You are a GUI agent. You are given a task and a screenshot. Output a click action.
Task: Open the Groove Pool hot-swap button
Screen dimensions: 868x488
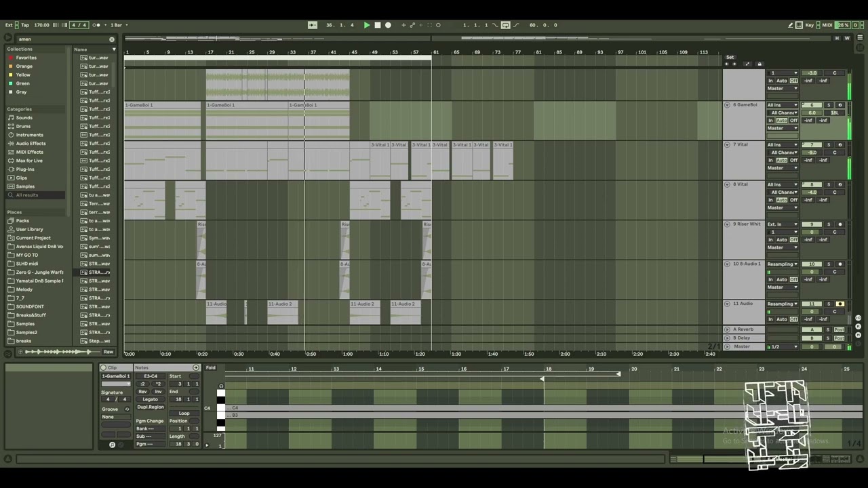pyautogui.click(x=127, y=409)
